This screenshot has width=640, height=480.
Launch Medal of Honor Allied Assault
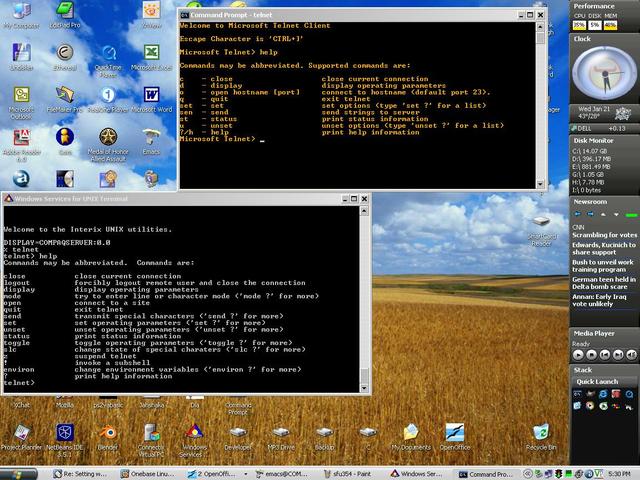(108, 144)
